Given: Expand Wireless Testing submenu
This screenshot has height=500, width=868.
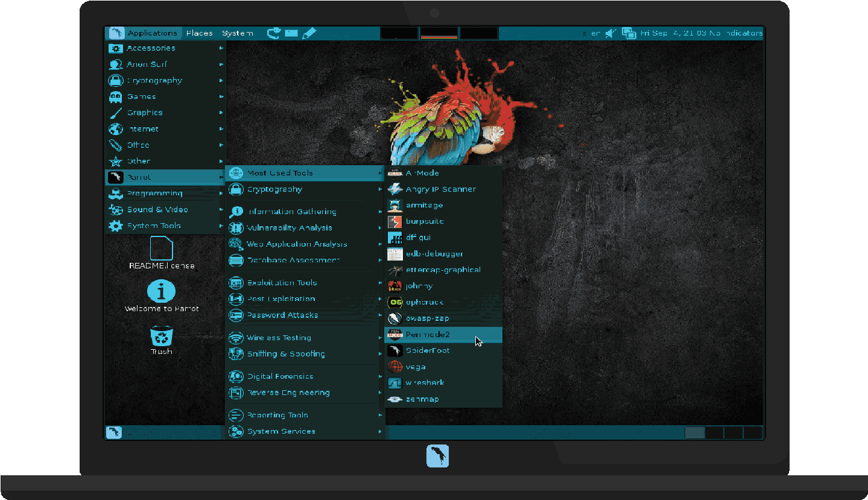Looking at the screenshot, I should [x=305, y=338].
